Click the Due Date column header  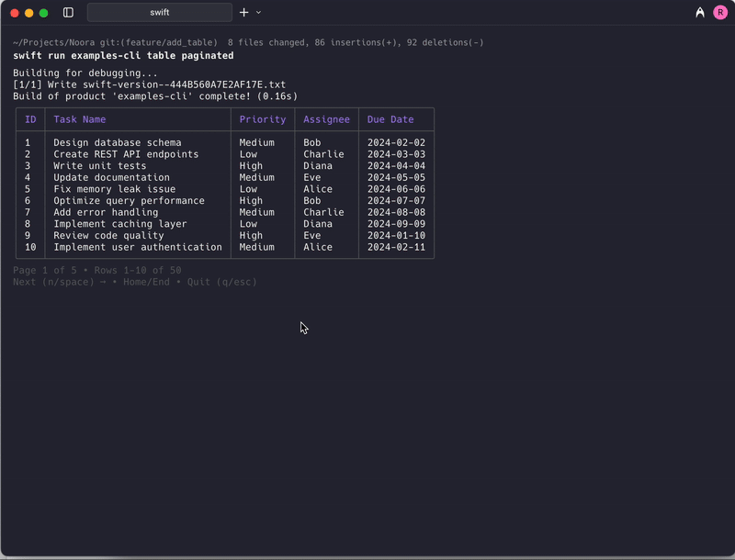(390, 119)
